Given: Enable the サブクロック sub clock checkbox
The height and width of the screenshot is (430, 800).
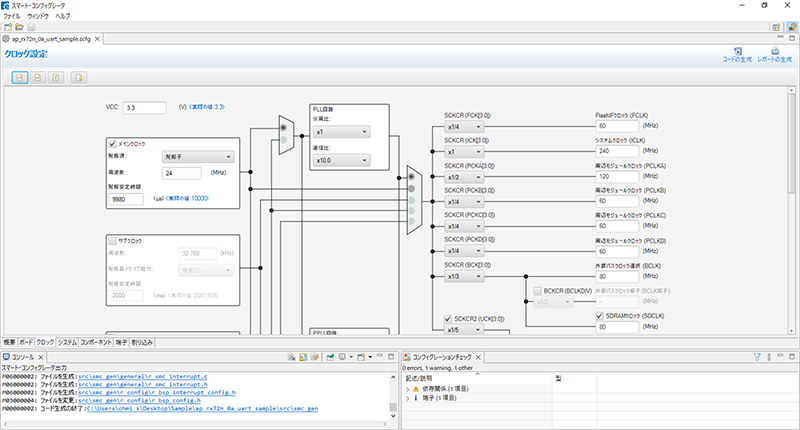Looking at the screenshot, I should 112,241.
